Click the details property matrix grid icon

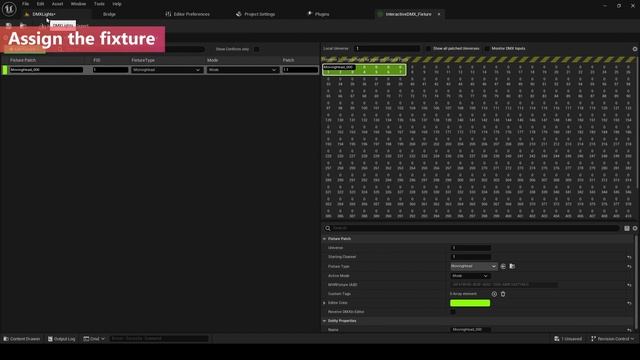point(627,229)
